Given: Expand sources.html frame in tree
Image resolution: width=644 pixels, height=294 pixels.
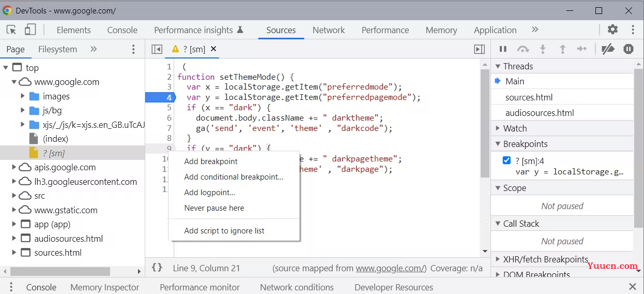Looking at the screenshot, I should click(x=14, y=253).
